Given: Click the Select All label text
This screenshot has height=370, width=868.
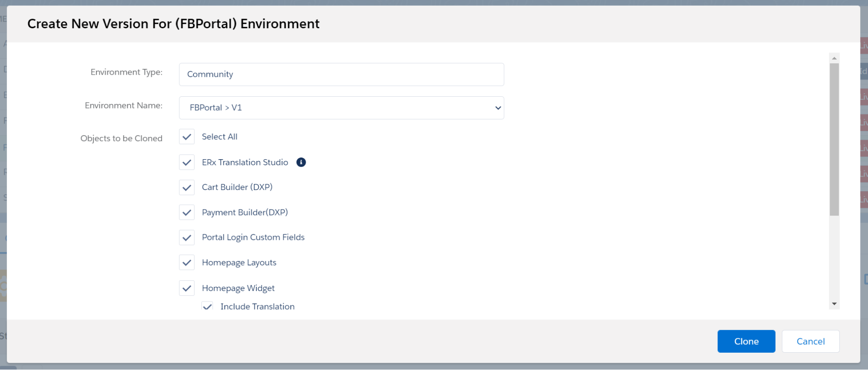Looking at the screenshot, I should click(219, 137).
